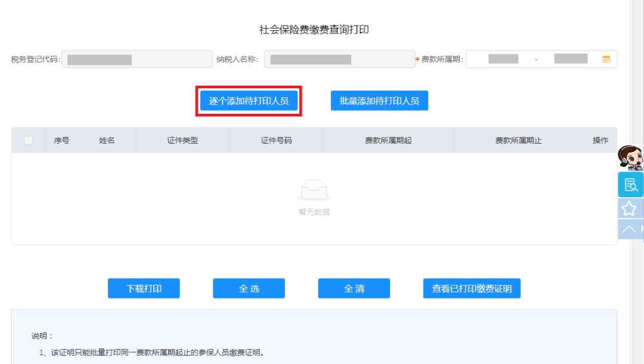Click the empty inbox icon above 暂无数据

(314, 188)
